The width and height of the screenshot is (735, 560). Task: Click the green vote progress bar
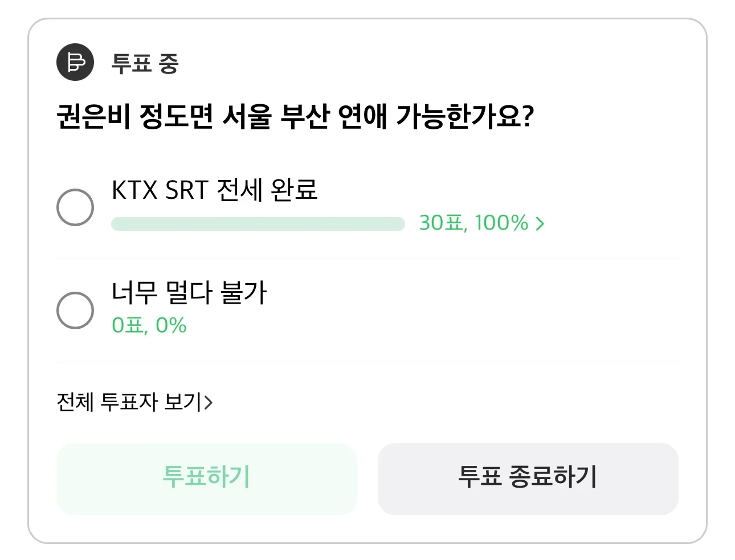[258, 224]
